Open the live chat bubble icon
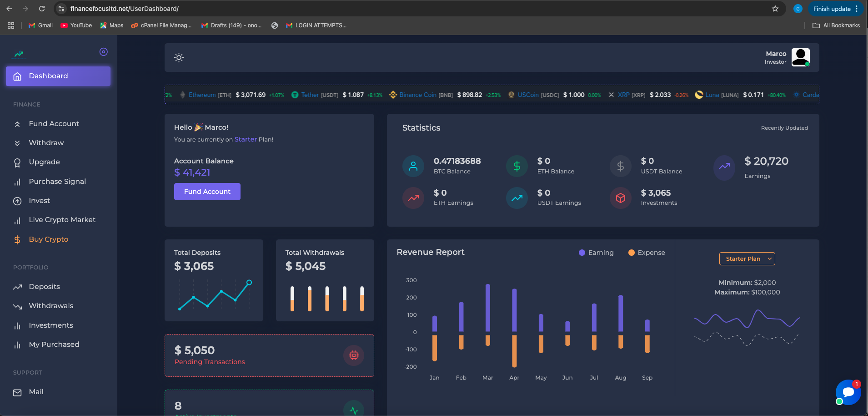This screenshot has width=868, height=416. coord(848,392)
